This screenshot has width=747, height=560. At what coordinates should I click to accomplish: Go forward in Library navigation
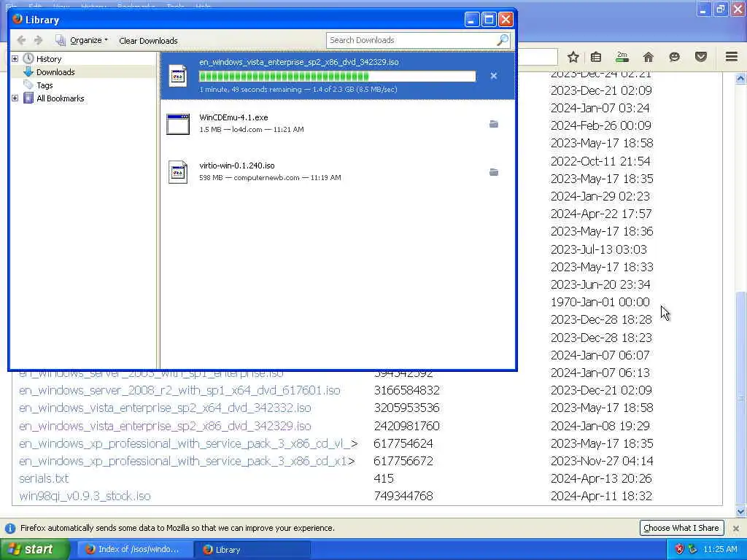(x=39, y=41)
